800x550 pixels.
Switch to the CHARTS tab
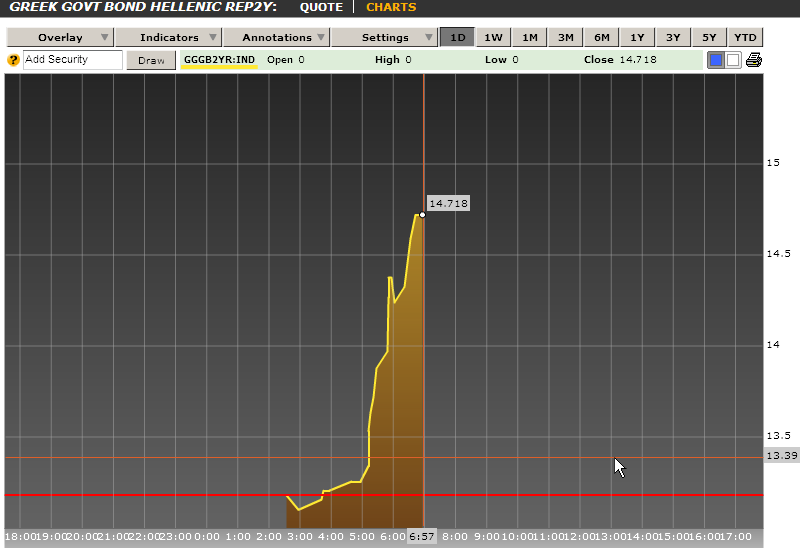click(x=391, y=7)
